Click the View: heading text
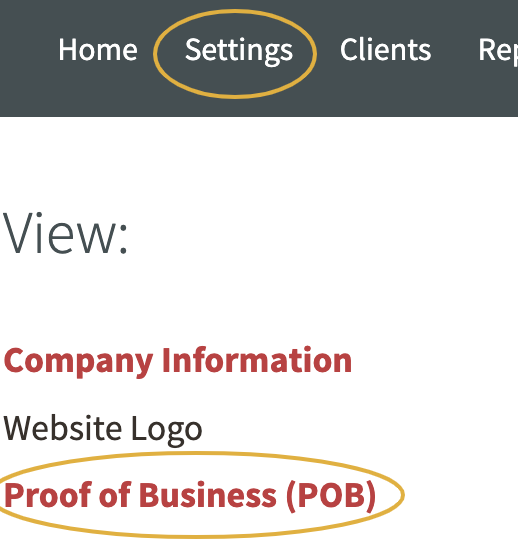 65,233
